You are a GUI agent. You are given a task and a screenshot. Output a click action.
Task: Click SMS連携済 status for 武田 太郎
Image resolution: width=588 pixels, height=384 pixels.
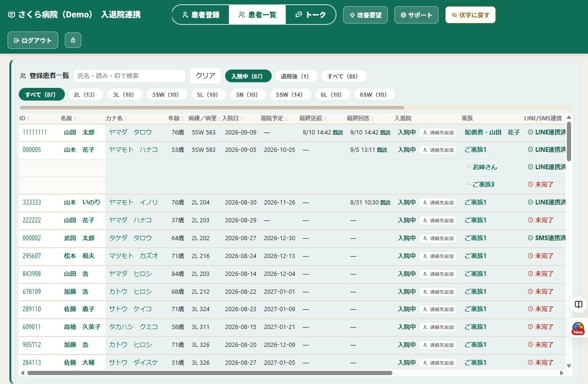point(547,238)
